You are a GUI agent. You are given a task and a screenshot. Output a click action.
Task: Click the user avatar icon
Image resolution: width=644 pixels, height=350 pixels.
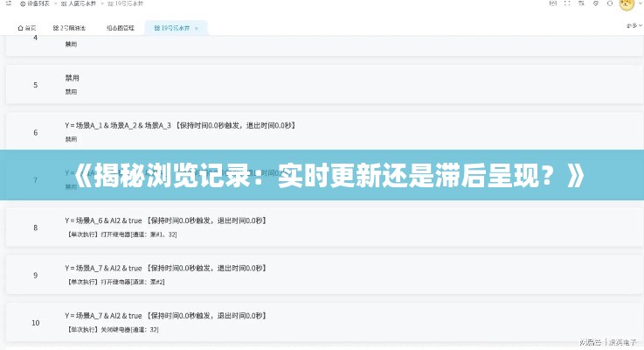[x=626, y=4]
